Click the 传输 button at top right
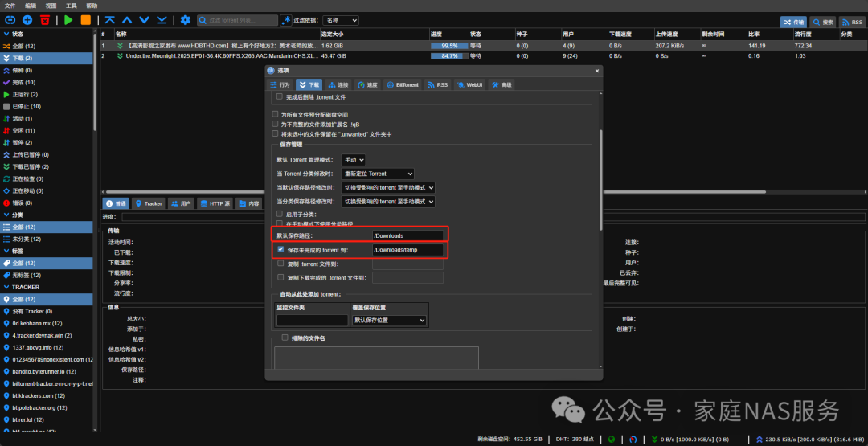868x446 pixels. click(x=793, y=23)
